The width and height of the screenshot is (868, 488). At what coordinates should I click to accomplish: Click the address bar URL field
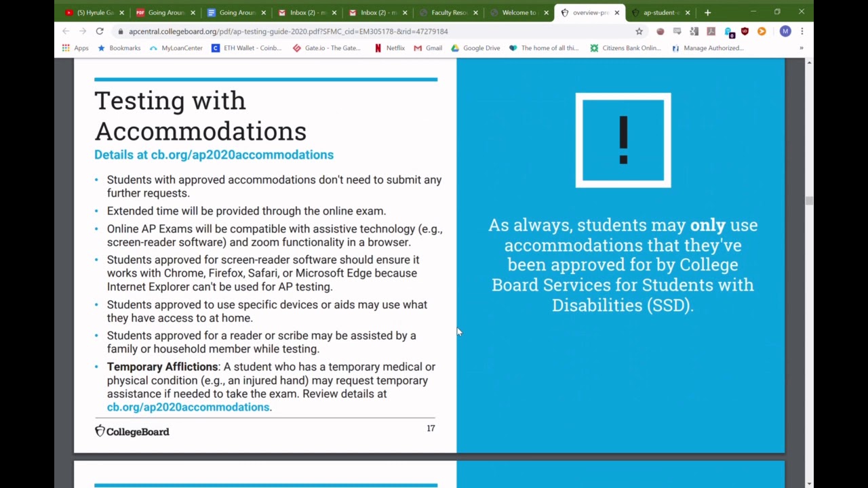tap(373, 31)
